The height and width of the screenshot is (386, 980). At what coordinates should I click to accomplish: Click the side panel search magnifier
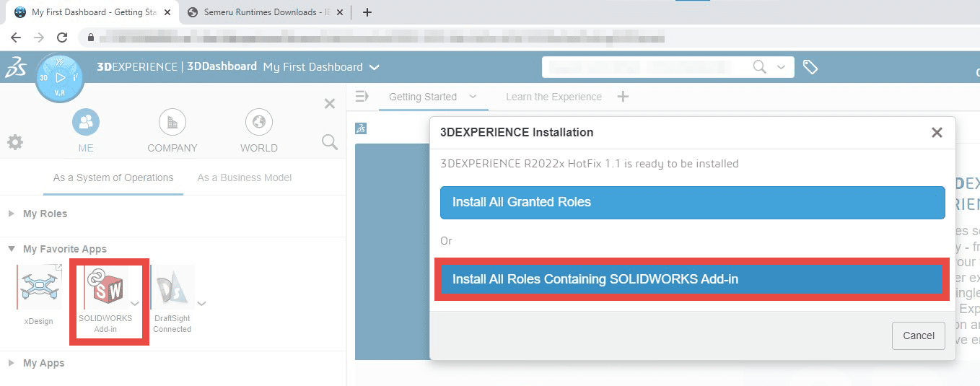pyautogui.click(x=330, y=141)
